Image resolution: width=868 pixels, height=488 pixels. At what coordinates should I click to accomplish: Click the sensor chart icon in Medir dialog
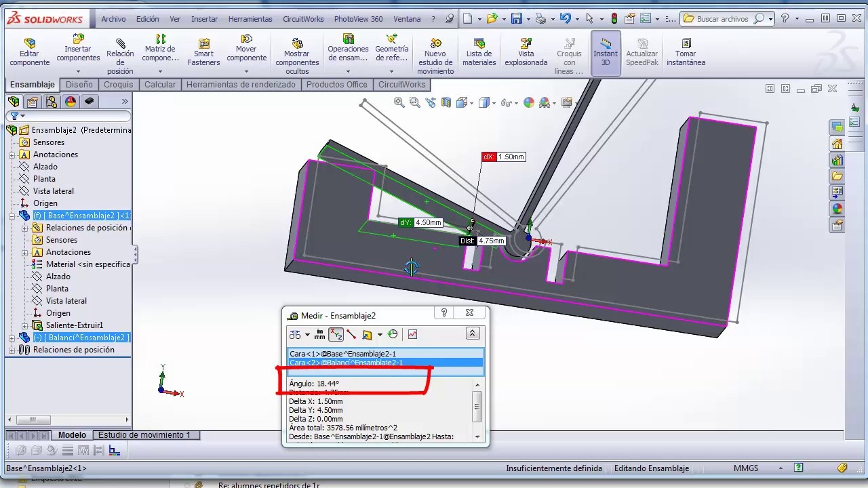412,334
